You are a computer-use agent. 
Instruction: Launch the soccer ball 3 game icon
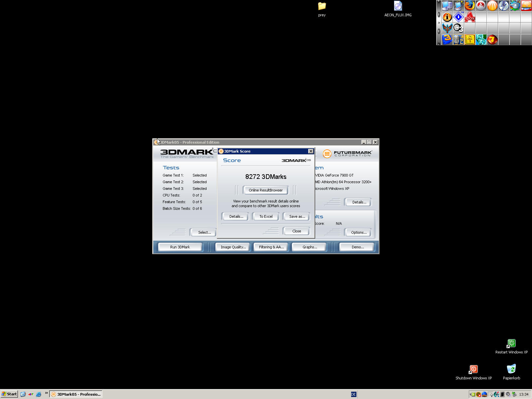click(459, 28)
